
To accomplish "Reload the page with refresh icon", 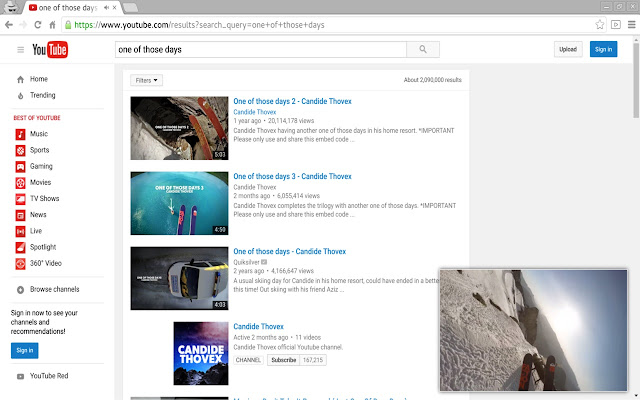I will (38, 25).
